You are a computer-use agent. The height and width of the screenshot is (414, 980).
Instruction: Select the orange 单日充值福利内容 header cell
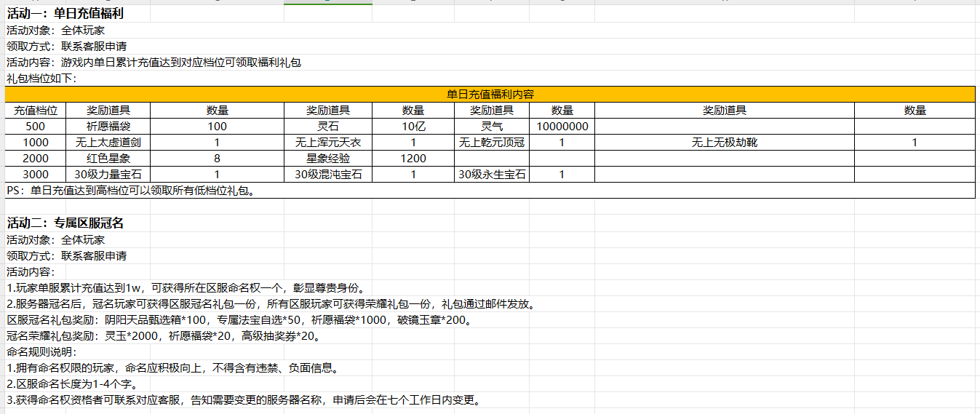490,95
